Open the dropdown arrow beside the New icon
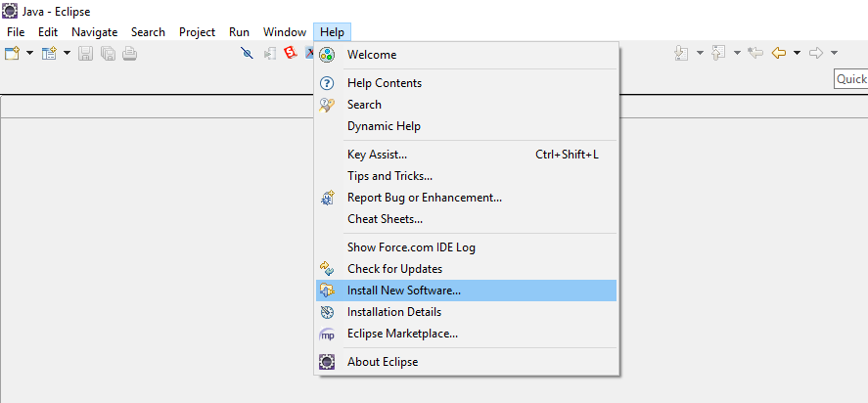Image resolution: width=868 pixels, height=403 pixels. click(x=30, y=53)
